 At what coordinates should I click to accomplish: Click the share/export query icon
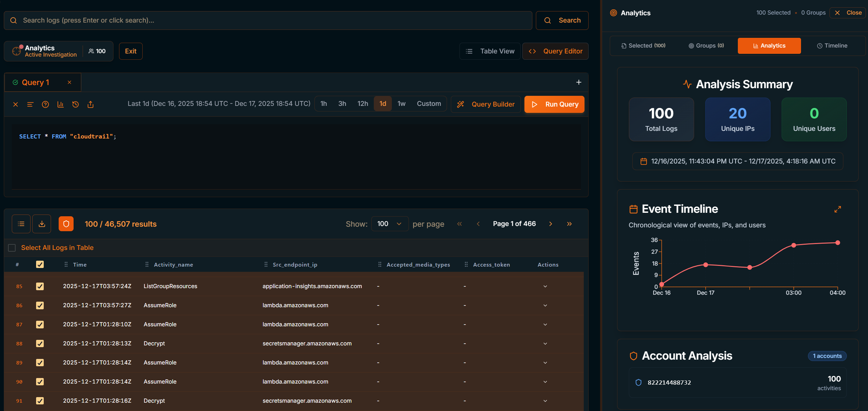91,104
